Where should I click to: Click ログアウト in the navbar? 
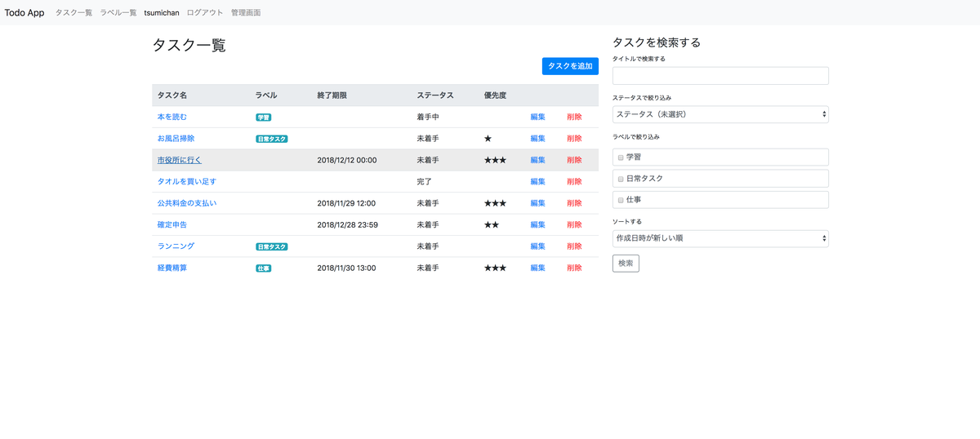pyautogui.click(x=205, y=13)
